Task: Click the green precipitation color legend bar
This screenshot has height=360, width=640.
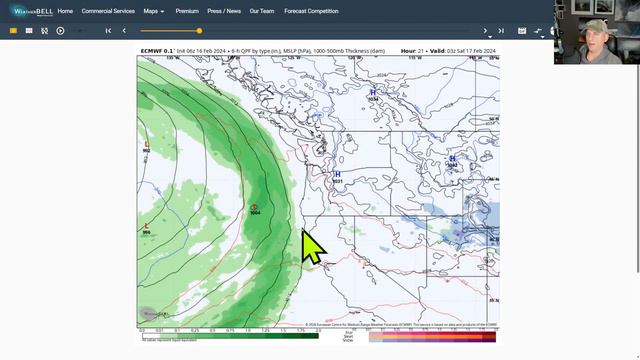Action: click(x=230, y=336)
